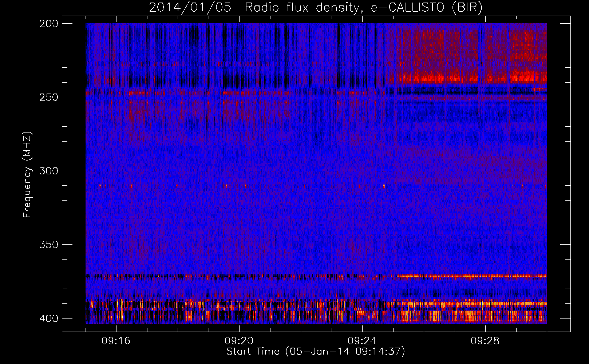Click the 200 frequency tick label

click(x=48, y=24)
